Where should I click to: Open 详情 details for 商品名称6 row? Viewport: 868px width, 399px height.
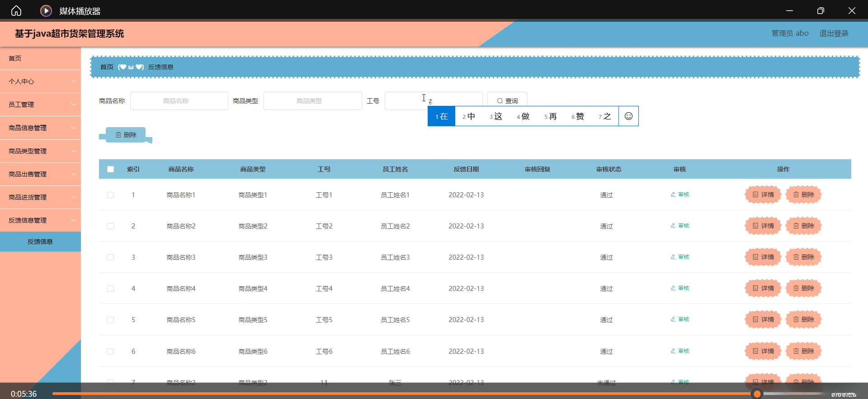763,351
